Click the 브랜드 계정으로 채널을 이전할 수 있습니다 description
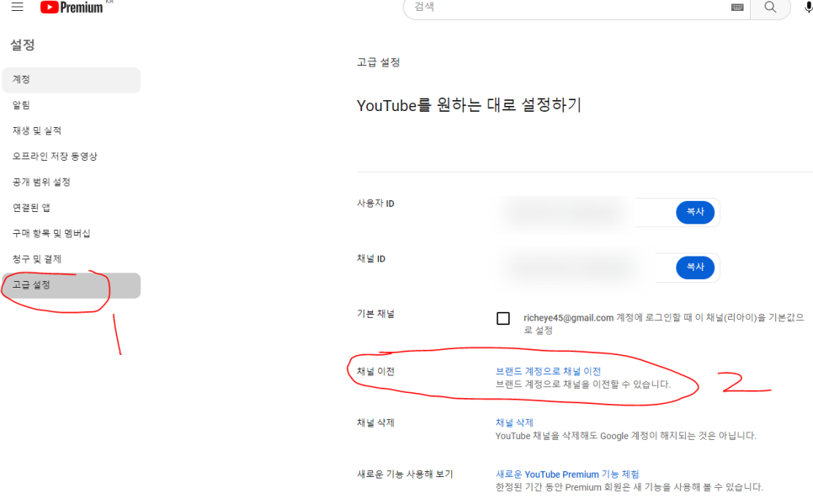 [583, 385]
